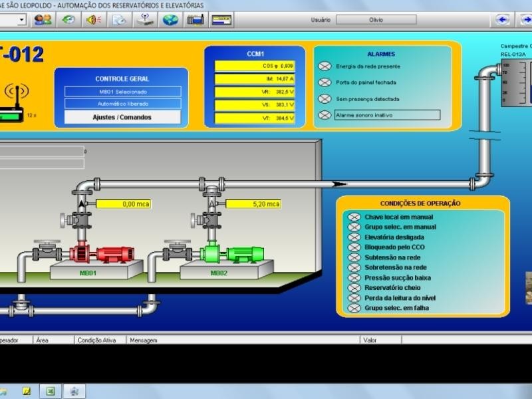Click the 'MB01 Selecionado' selection field

click(122, 92)
